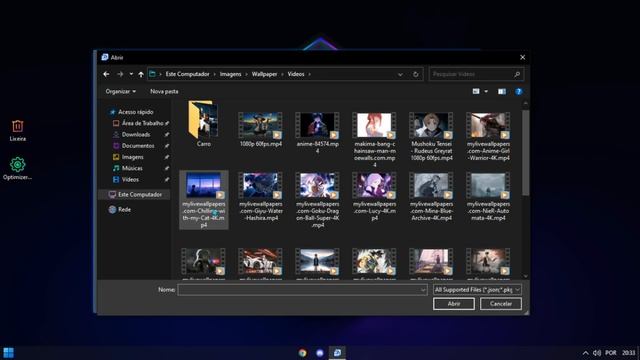Select Goku-Dragon-Ball-Super-4K.mp4 file
The image size is (640, 360).
pos(318,200)
